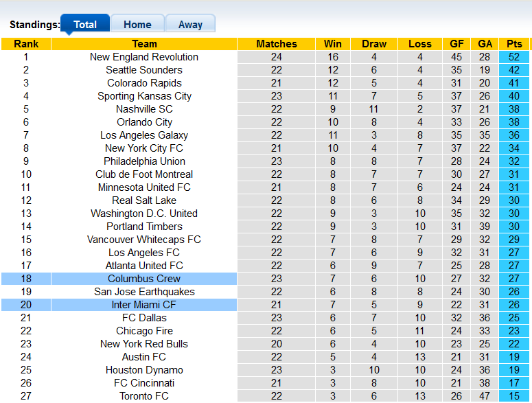Open the highlighted Inter Miami CF entry

144,305
